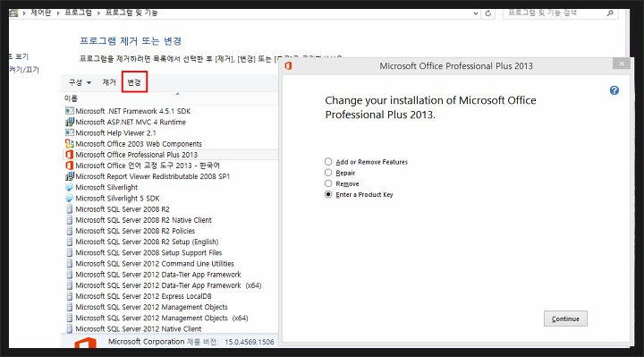The width and height of the screenshot is (644, 357).
Task: Click the Office Professional Plus 2013 list icon
Action: click(x=70, y=155)
